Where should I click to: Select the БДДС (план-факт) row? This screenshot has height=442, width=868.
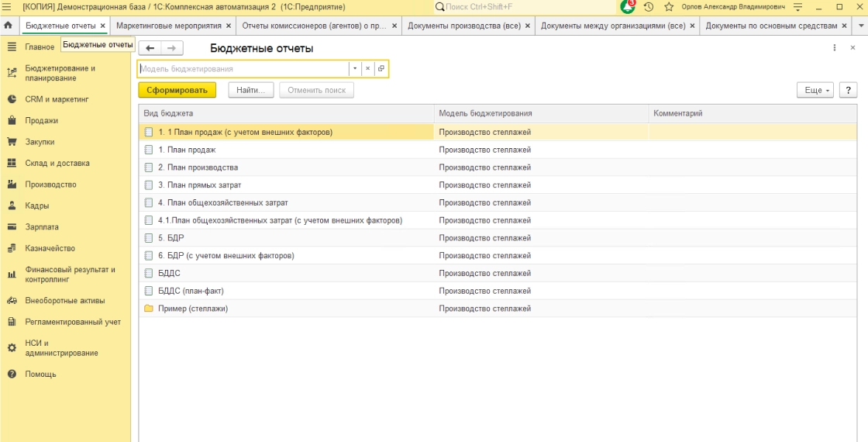[x=498, y=291]
